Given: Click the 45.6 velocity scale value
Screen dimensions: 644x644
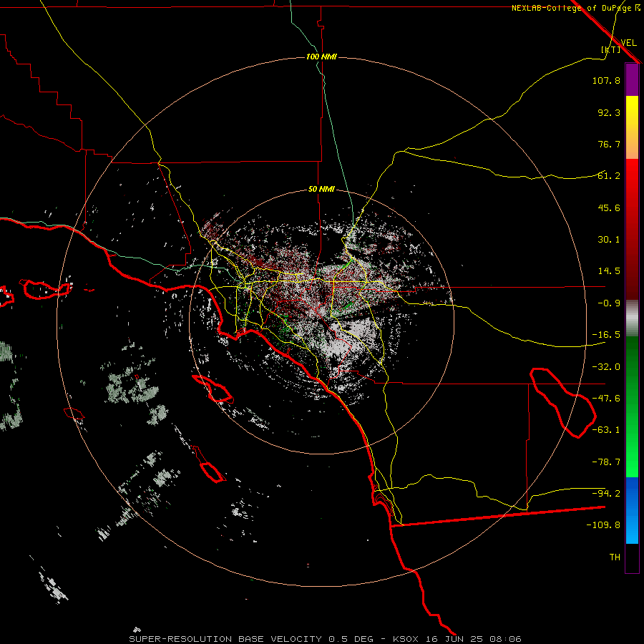Looking at the screenshot, I should (x=609, y=208).
